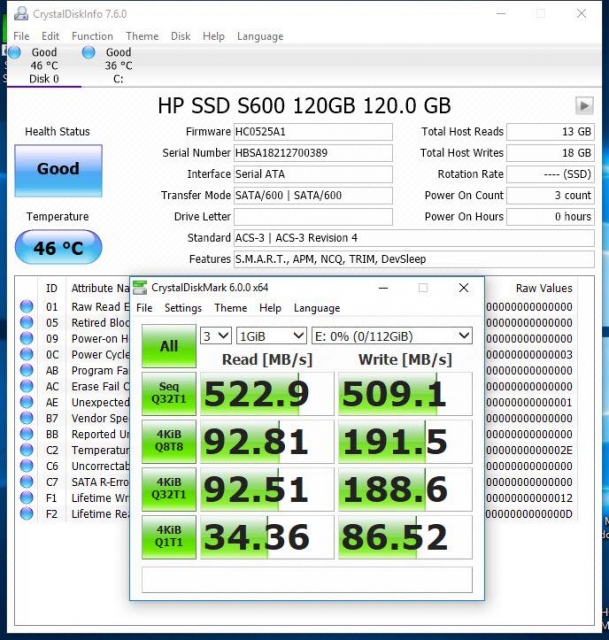609x640 pixels.
Task: Click the status orb for attribute C6
Action: (27, 466)
